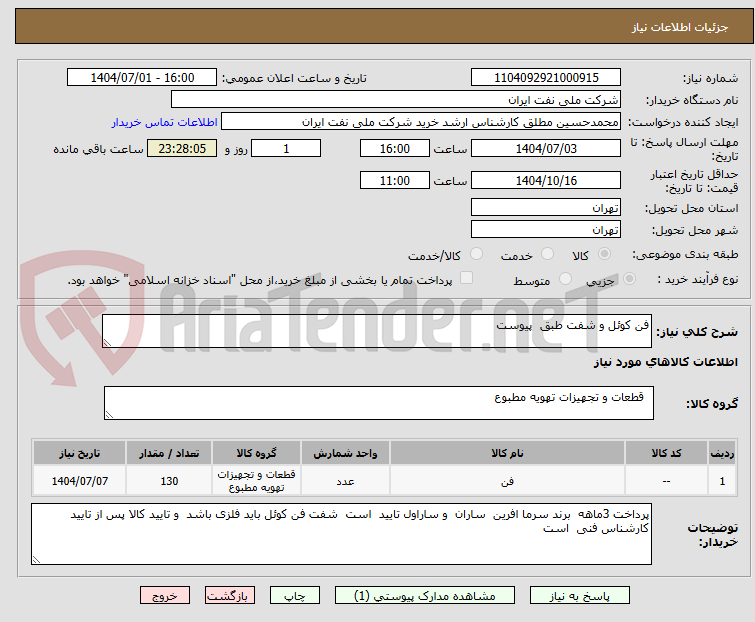The width and height of the screenshot is (755, 622).
Task: Click the شرح کلی نیاز text area
Action: coord(377,331)
